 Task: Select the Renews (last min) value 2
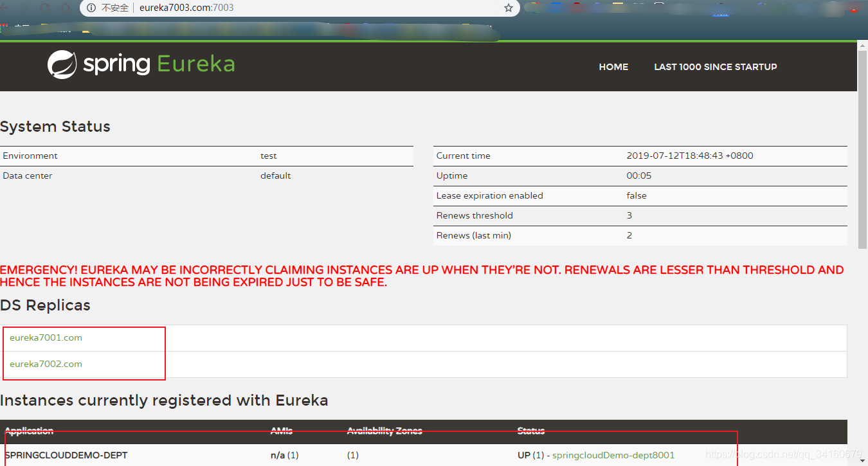[x=629, y=235]
